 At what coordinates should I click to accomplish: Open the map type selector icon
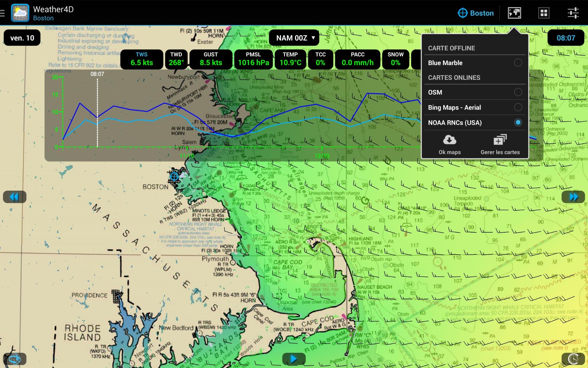click(514, 13)
